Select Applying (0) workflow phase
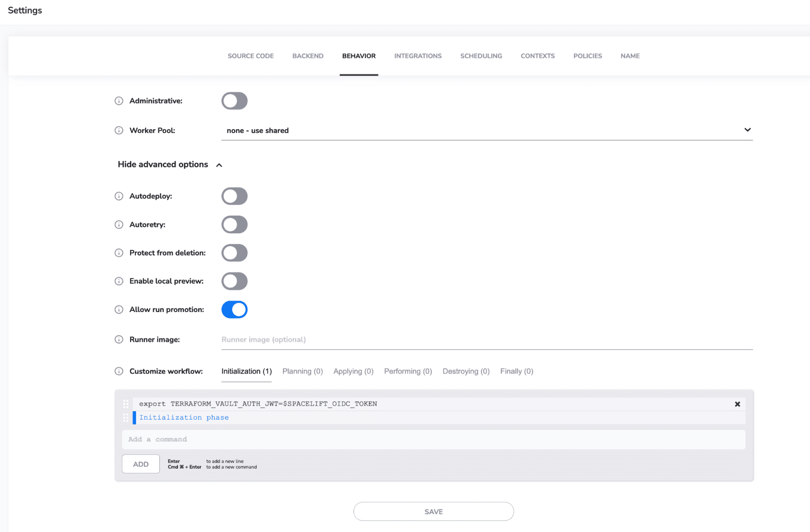 click(353, 371)
